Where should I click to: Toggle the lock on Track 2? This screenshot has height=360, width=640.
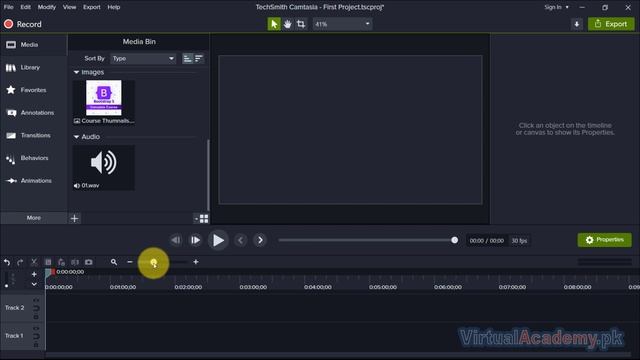pos(36,317)
